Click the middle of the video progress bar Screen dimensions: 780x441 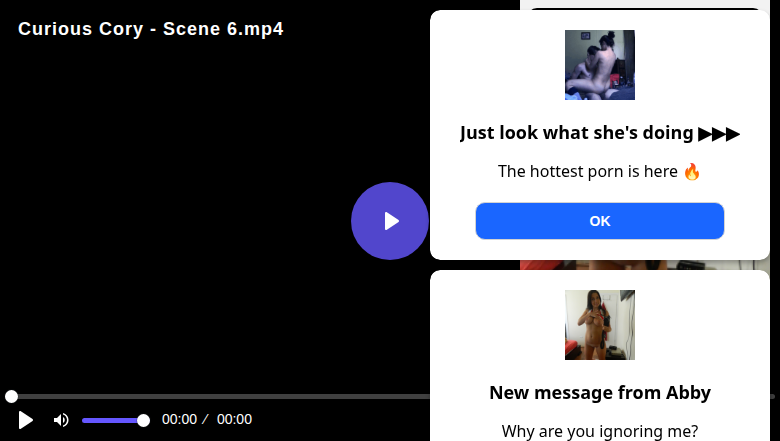coord(220,397)
